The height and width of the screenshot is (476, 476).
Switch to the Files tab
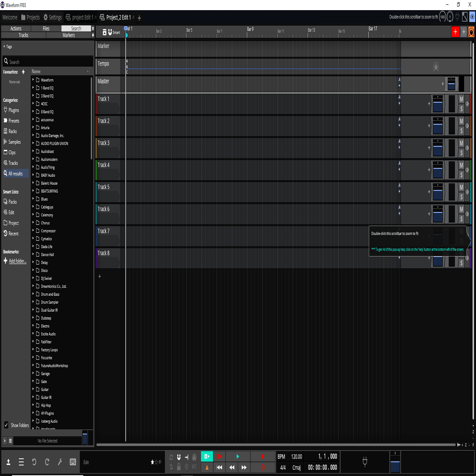point(46,28)
